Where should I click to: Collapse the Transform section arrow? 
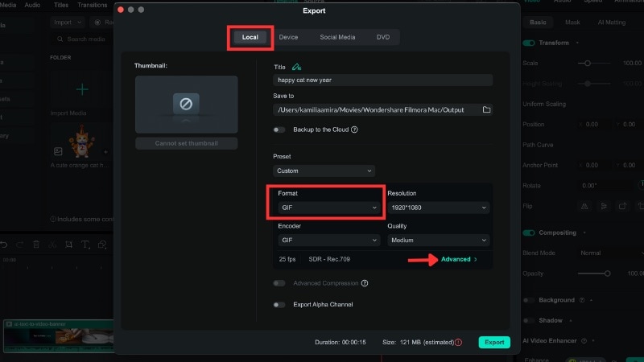pyautogui.click(x=577, y=43)
